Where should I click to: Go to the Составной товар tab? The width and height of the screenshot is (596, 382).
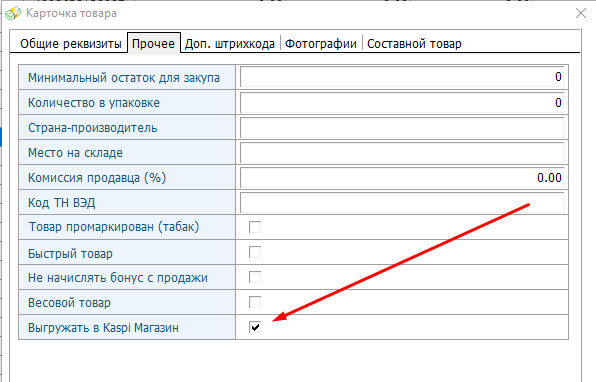click(414, 44)
